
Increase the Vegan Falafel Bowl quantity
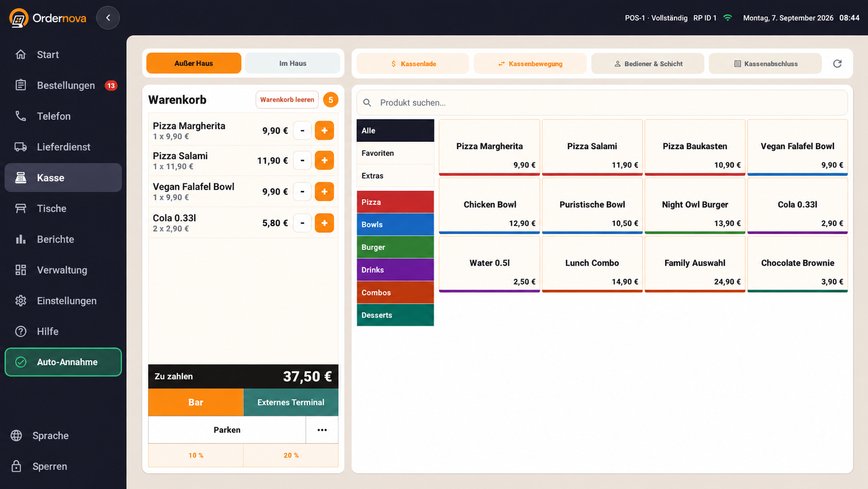tap(324, 192)
